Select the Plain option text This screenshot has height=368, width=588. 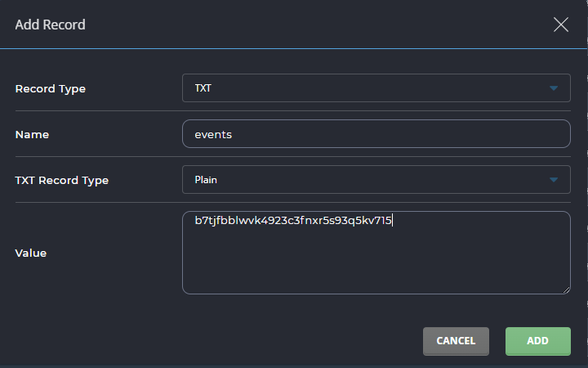point(206,180)
